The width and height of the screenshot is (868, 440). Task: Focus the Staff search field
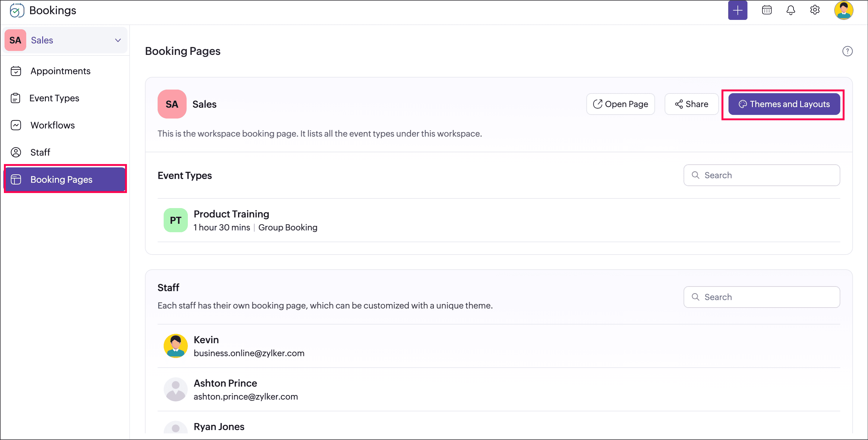(762, 297)
